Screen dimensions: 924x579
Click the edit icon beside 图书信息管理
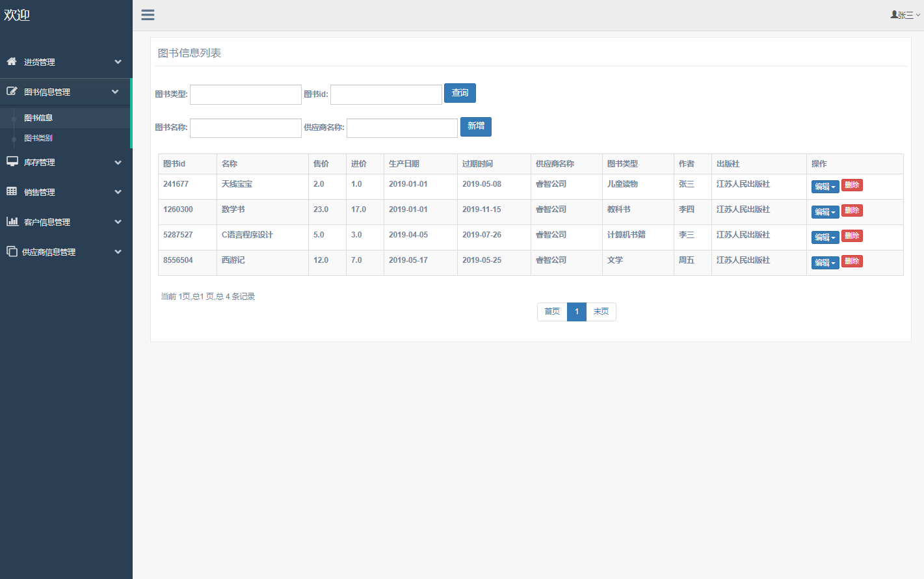click(x=12, y=92)
